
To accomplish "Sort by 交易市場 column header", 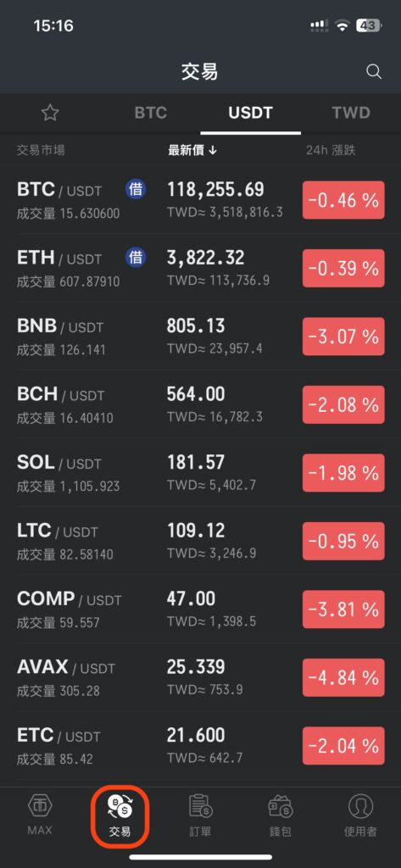I will click(41, 150).
